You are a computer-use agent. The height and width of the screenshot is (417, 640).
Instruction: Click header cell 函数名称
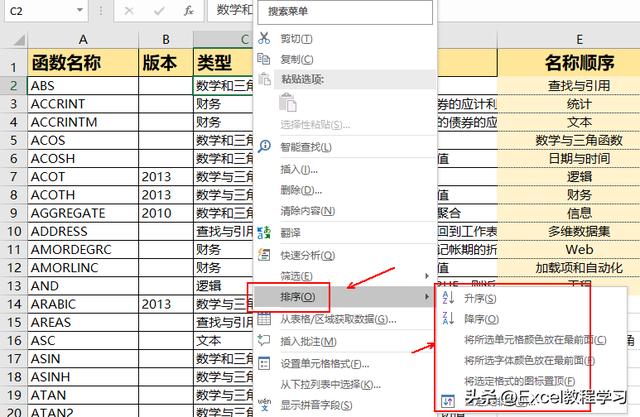pos(83,62)
